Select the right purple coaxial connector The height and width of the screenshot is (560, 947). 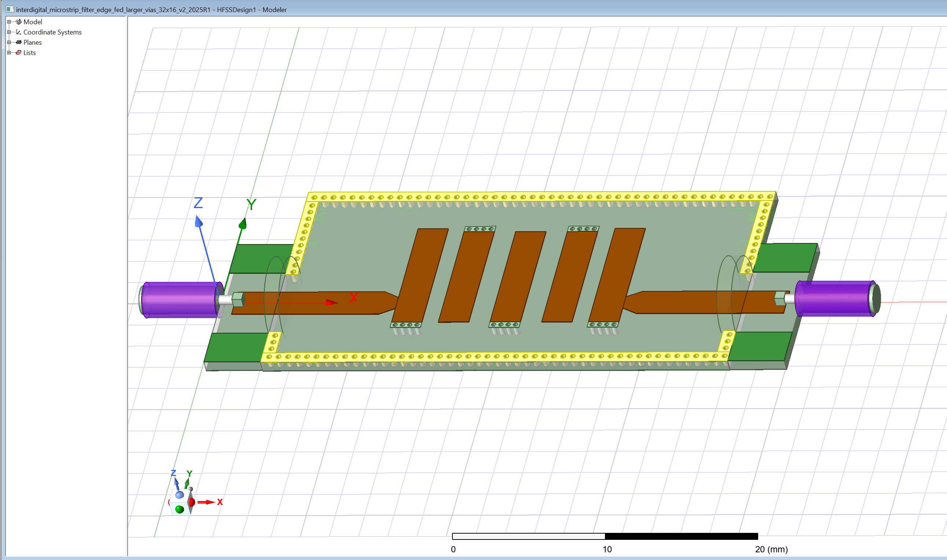834,298
